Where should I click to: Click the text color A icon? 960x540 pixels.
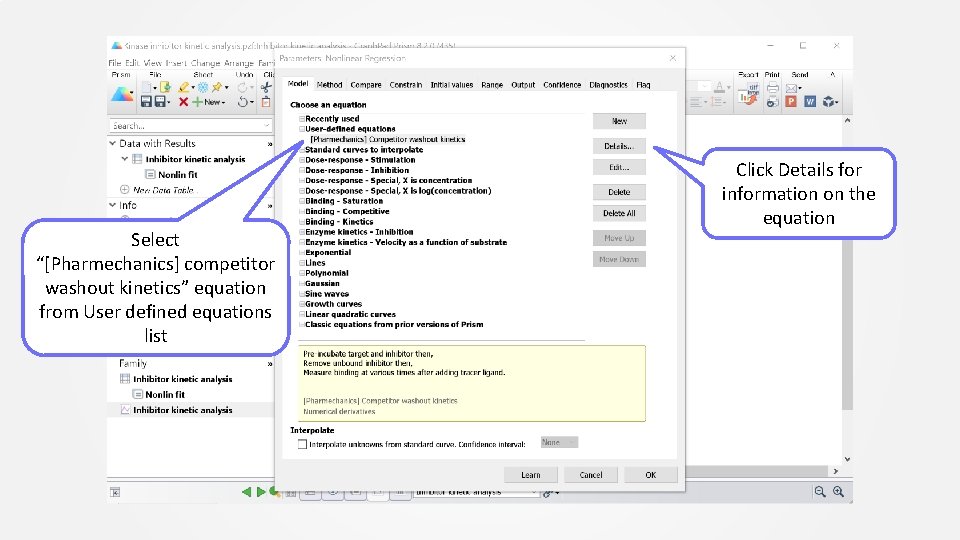click(721, 88)
